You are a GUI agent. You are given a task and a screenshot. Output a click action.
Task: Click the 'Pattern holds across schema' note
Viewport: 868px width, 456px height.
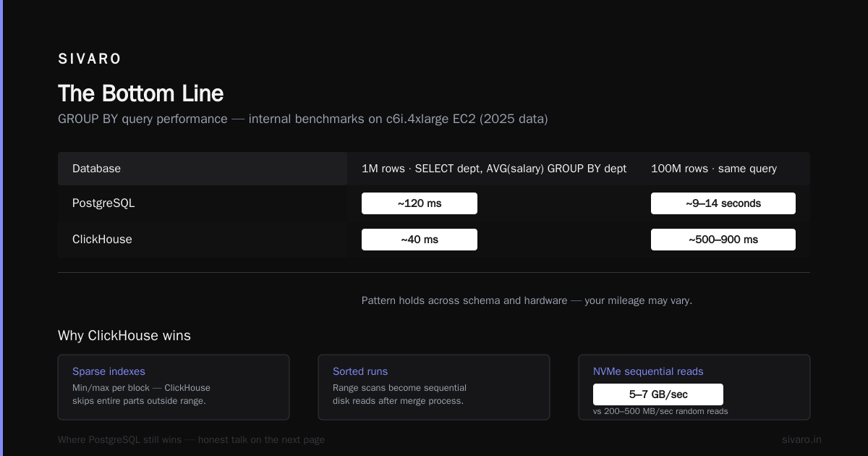[527, 300]
